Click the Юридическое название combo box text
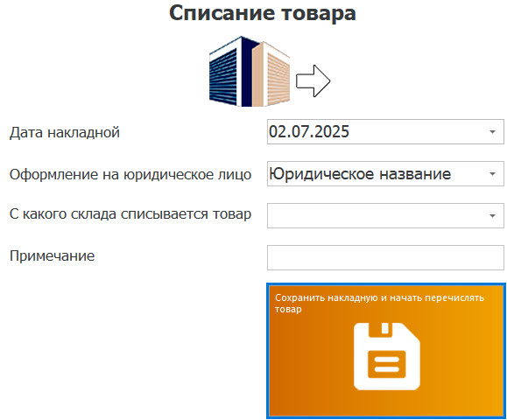This screenshot has width=507, height=420. tap(360, 174)
